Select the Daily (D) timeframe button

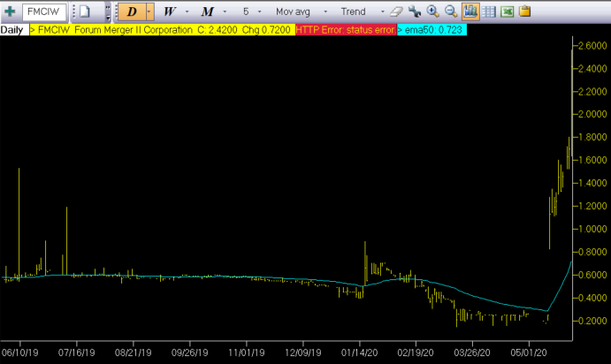point(132,11)
